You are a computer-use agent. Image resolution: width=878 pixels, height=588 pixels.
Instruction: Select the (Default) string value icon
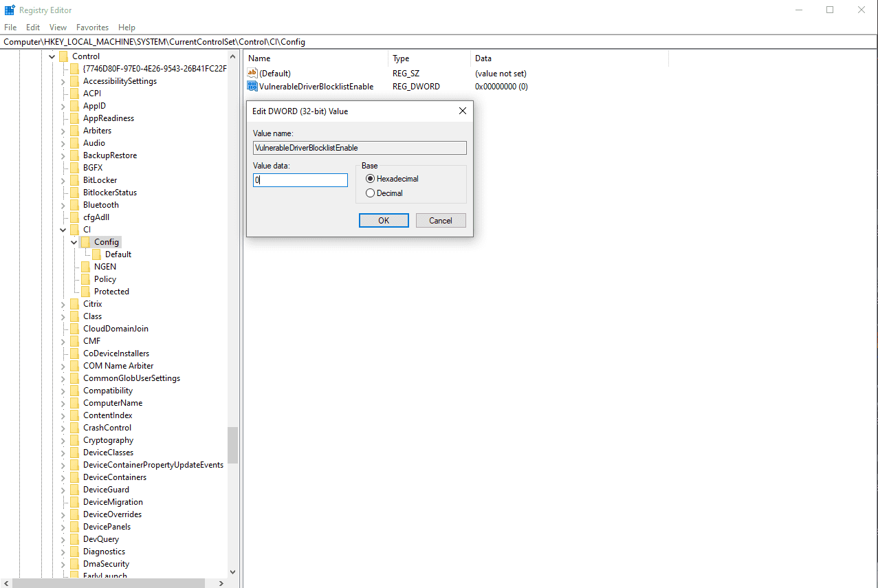(x=252, y=73)
